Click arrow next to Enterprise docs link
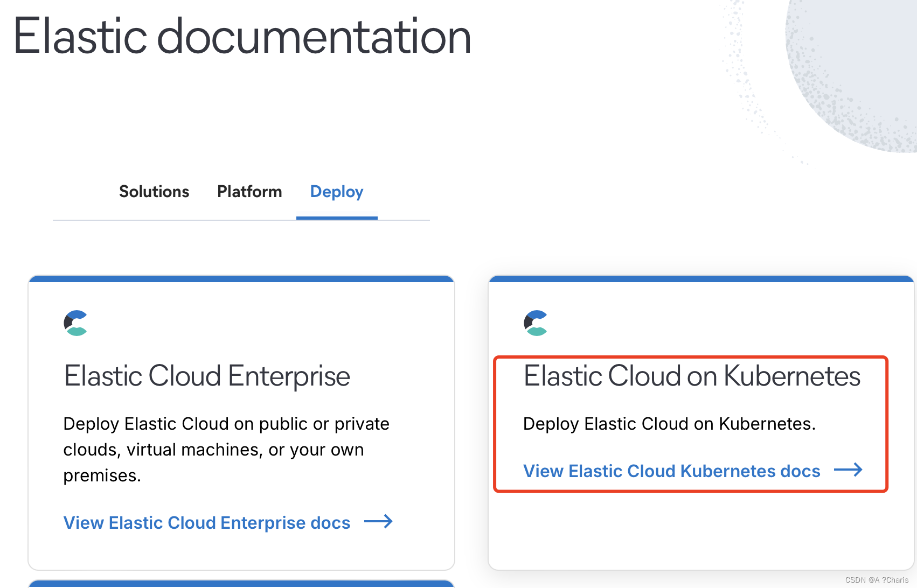 (x=378, y=521)
